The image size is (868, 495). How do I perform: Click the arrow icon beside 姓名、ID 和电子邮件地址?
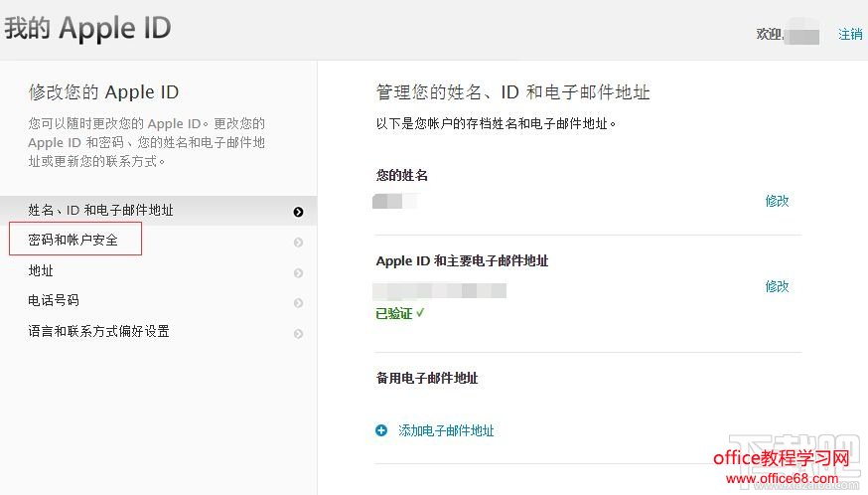click(298, 212)
